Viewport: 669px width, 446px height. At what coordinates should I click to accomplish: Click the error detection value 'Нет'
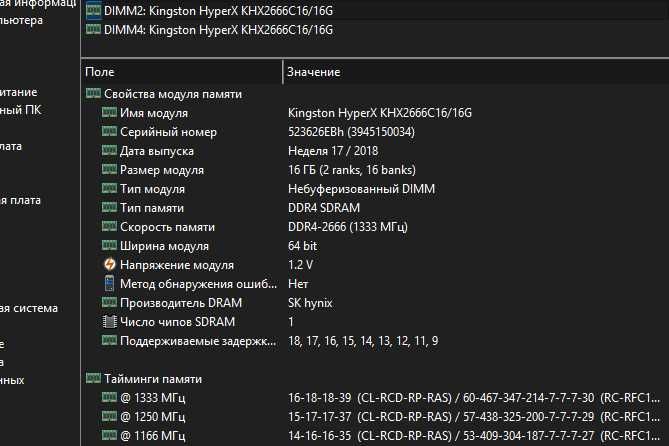(x=298, y=284)
